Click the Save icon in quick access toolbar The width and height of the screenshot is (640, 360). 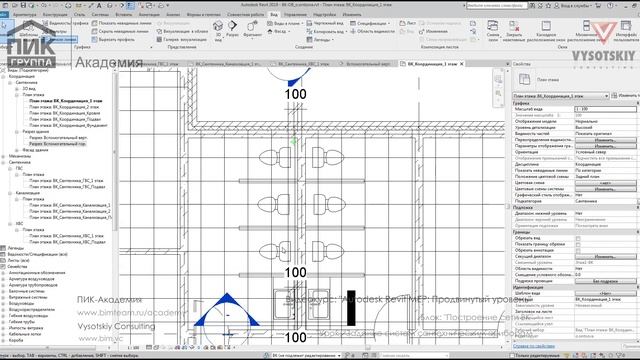point(23,5)
